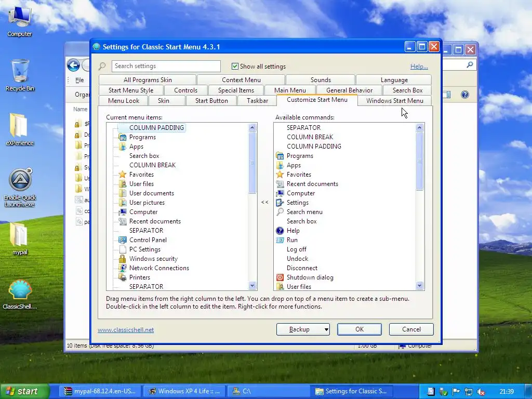Click the User documents icon
The image size is (532, 399).
[x=123, y=193]
